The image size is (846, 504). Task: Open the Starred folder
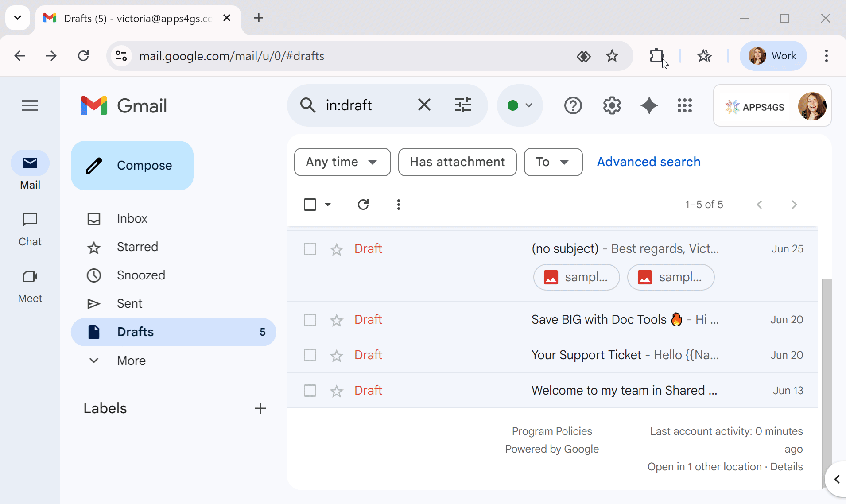173,247
